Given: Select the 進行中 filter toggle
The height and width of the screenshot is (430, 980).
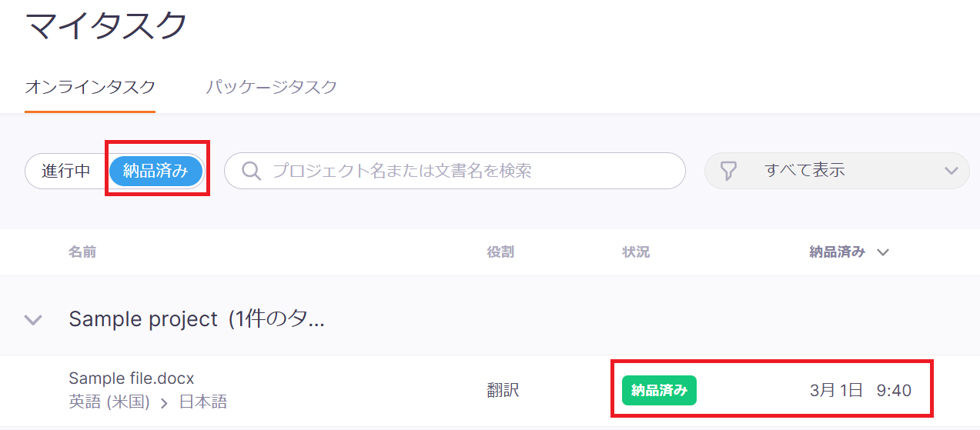Looking at the screenshot, I should coord(66,171).
